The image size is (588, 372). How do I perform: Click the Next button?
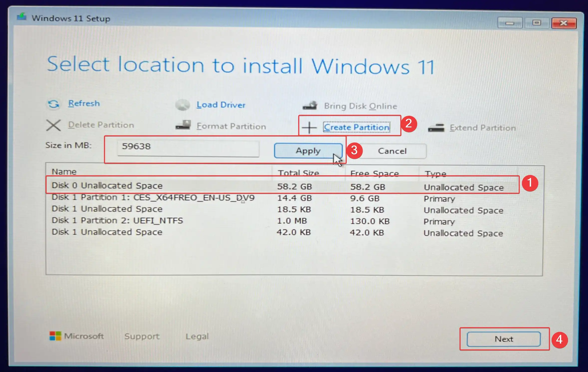[504, 339]
